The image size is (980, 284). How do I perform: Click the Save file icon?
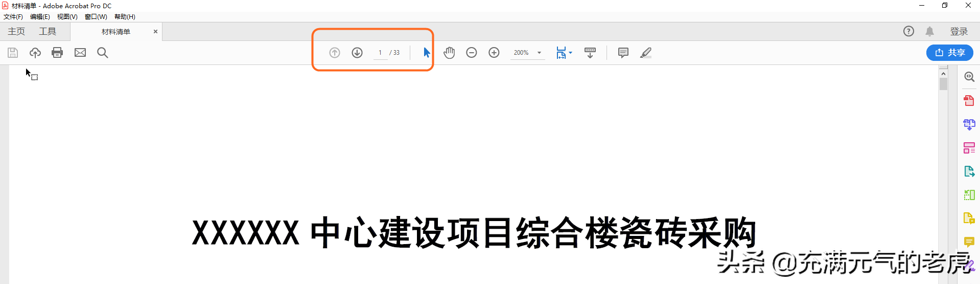(x=13, y=53)
